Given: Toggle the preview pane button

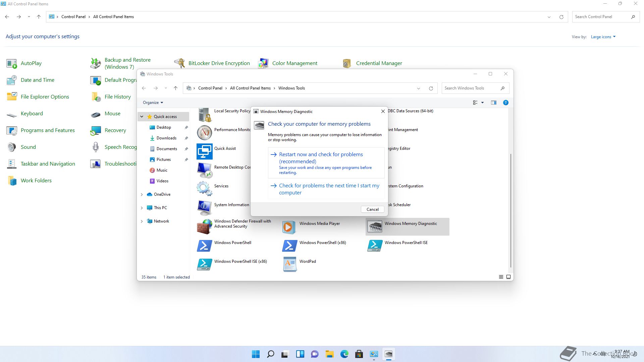Looking at the screenshot, I should [x=493, y=103].
